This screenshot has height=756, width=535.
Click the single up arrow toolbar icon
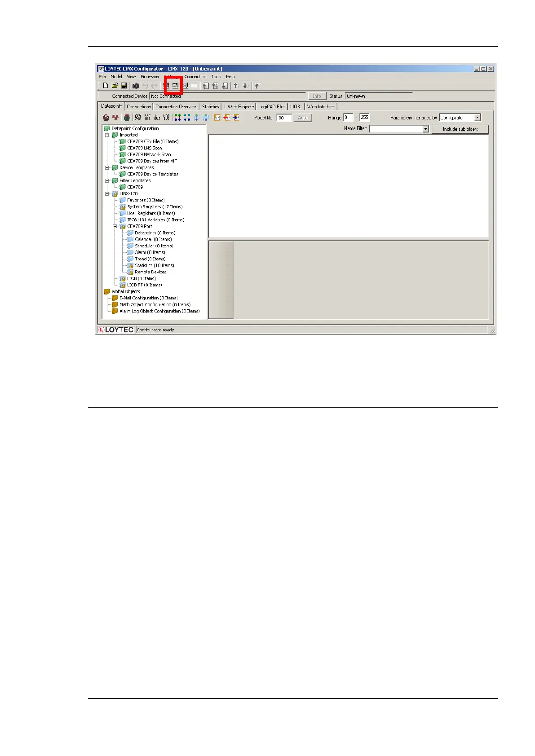tap(236, 86)
